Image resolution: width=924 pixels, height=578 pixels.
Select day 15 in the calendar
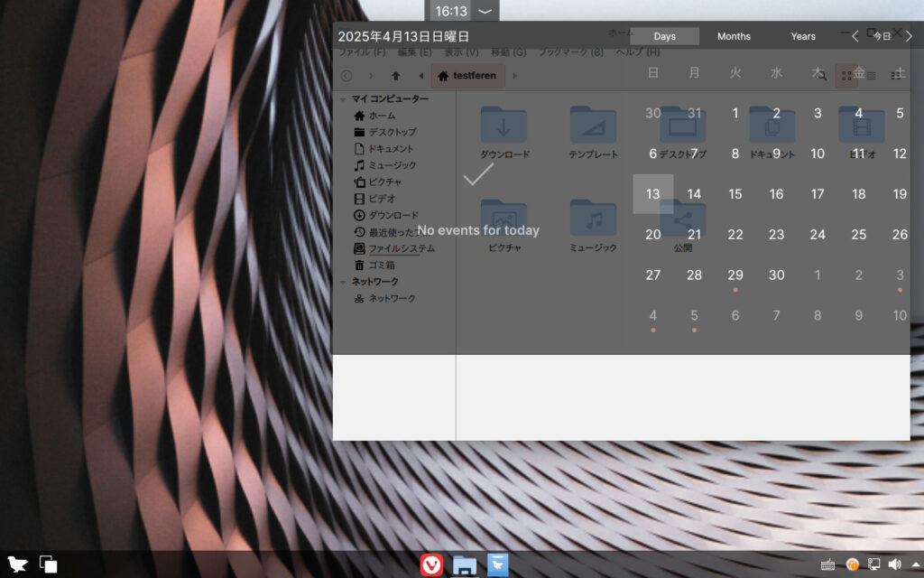pos(735,194)
